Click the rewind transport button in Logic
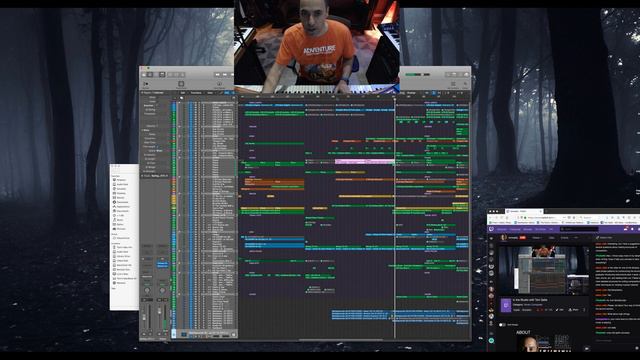The height and width of the screenshot is (360, 640). 218,75
